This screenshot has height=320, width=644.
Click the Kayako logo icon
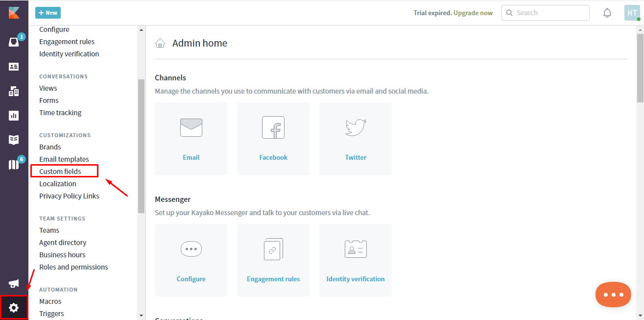14,13
